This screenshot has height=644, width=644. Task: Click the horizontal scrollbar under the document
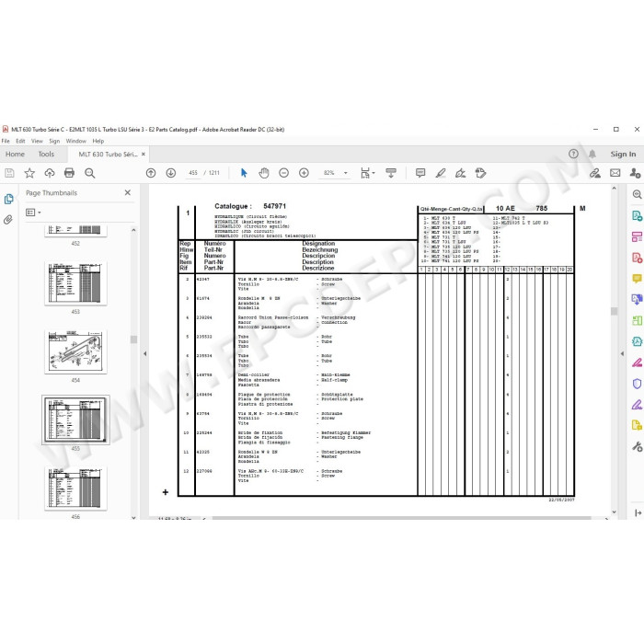pos(401,518)
